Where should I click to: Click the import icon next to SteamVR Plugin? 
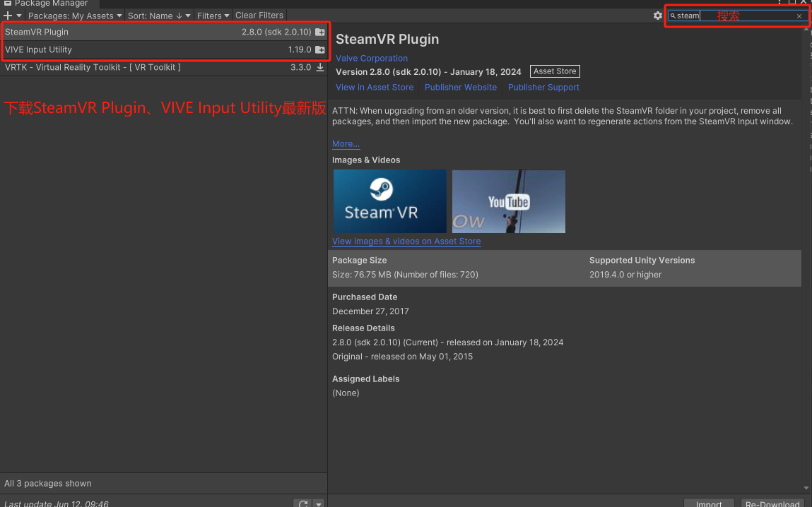click(x=320, y=32)
